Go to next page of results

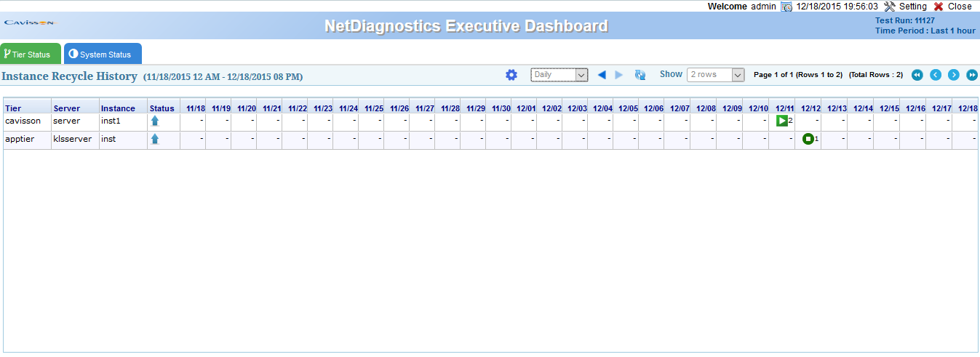954,75
